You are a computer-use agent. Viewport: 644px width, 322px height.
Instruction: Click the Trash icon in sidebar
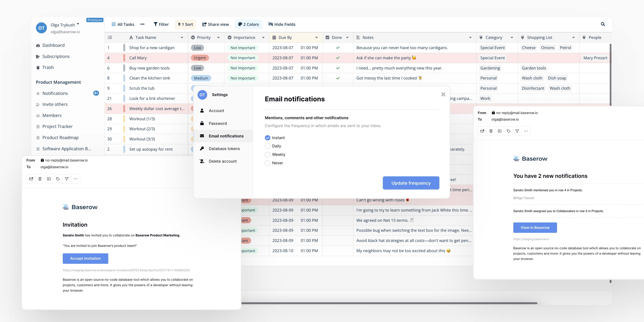38,67
